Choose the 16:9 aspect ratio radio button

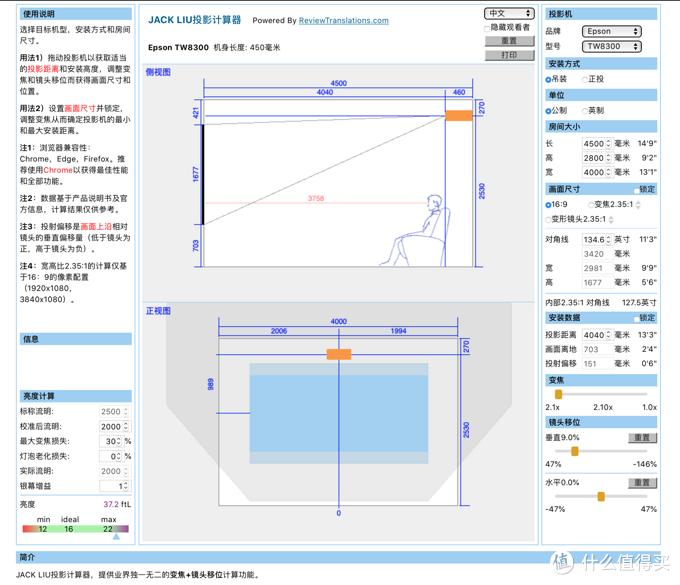click(x=548, y=205)
